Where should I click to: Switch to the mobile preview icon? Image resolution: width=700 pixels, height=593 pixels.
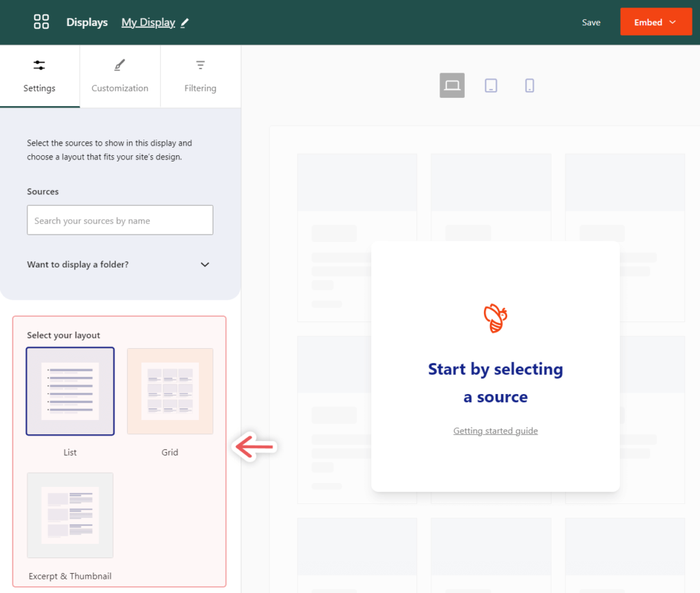[x=530, y=85]
